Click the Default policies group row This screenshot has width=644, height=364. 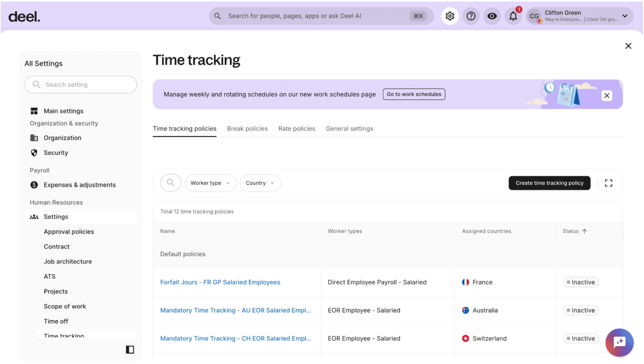(388, 254)
